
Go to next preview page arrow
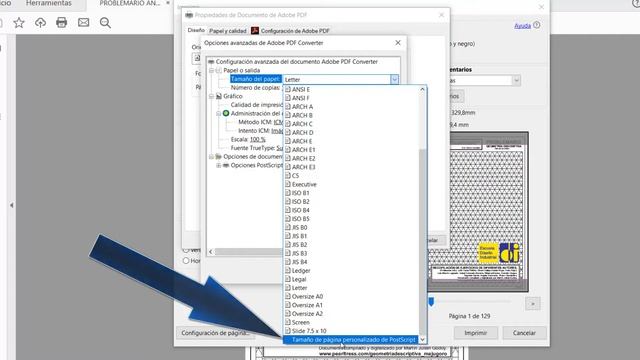pyautogui.click(x=533, y=303)
